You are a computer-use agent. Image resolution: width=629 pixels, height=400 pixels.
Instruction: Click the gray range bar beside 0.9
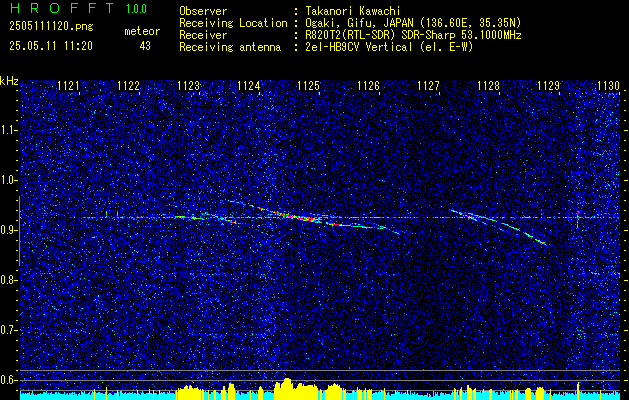[19, 231]
